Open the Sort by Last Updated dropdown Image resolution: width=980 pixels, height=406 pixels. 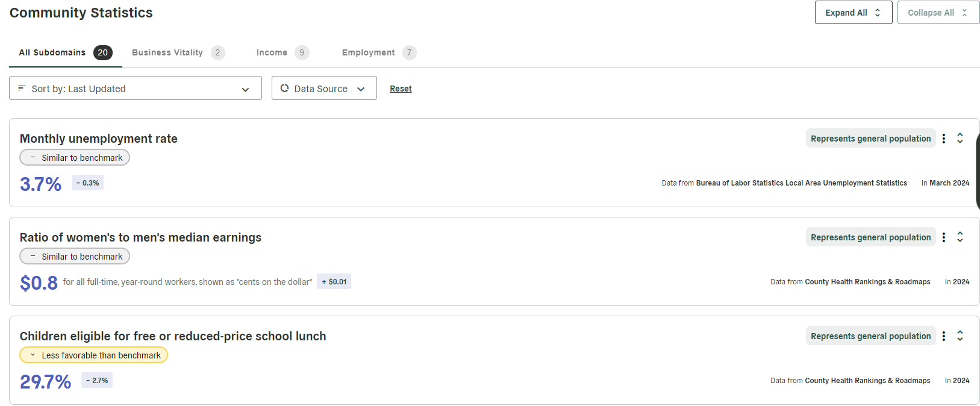135,88
